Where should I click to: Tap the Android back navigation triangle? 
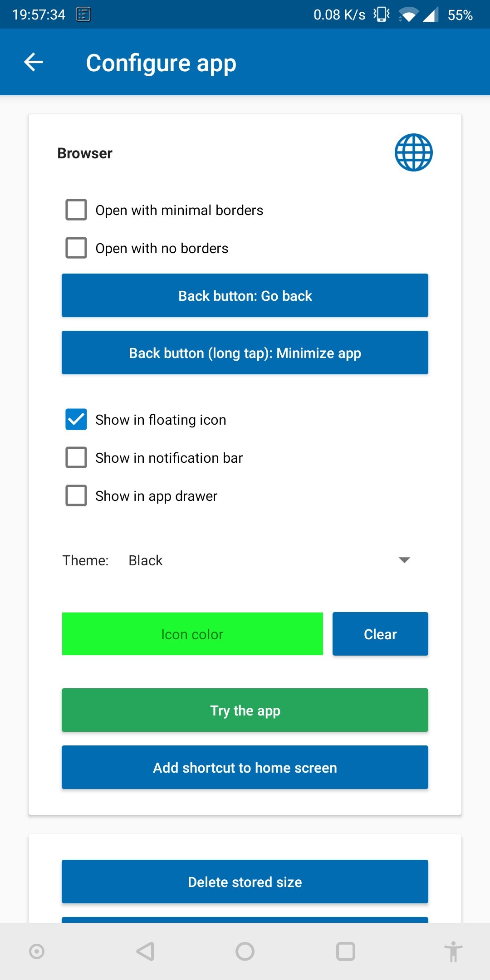[x=146, y=951]
